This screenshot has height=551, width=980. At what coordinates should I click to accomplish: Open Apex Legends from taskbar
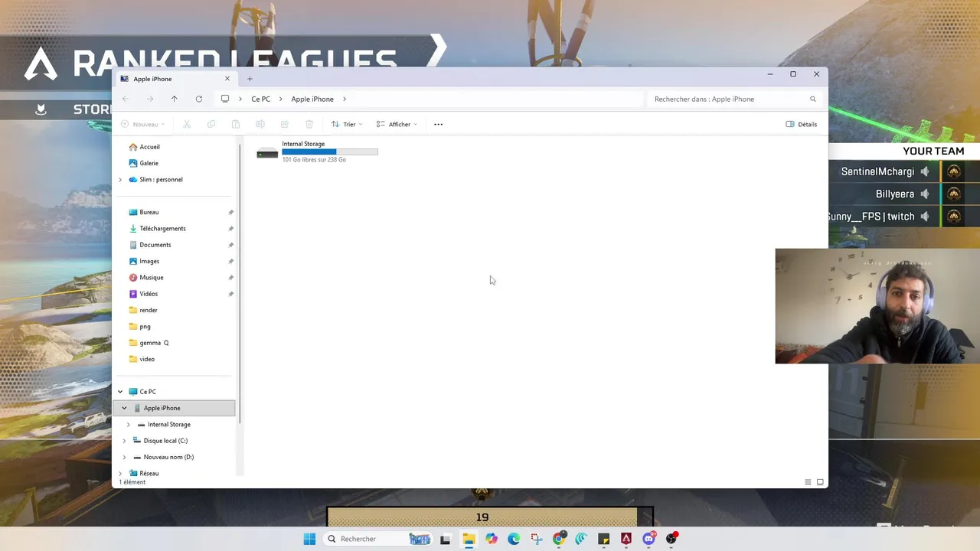point(626,539)
